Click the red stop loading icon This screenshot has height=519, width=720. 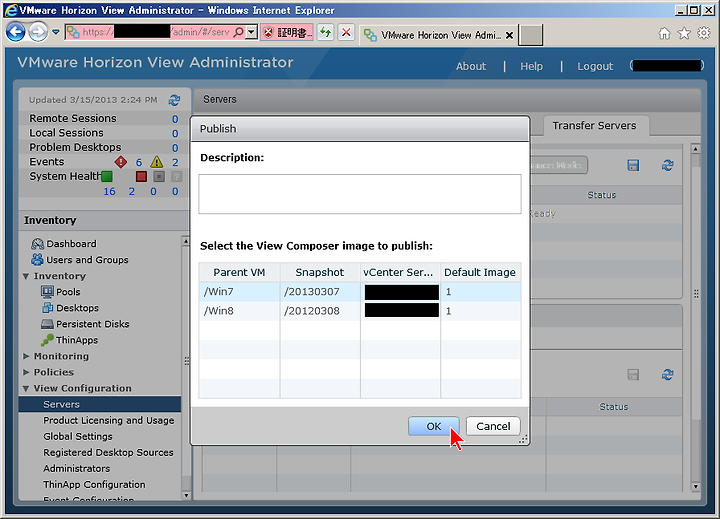coord(346,32)
